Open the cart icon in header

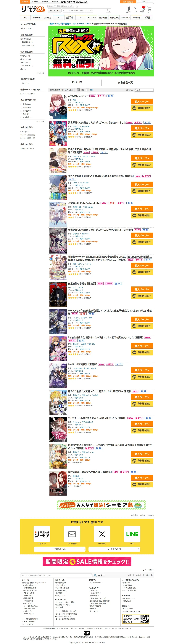[149, 9]
